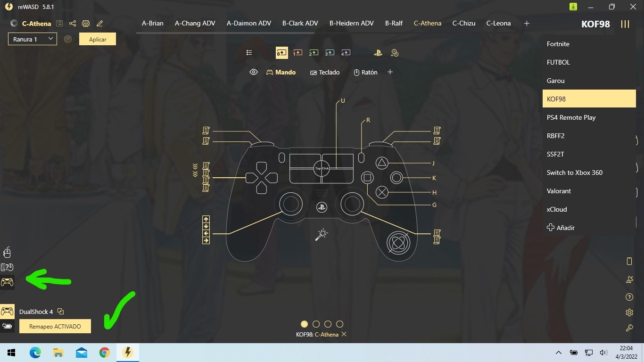644x362 pixels.
Task: Switch to shift layer 4
Action: [x=346, y=53]
